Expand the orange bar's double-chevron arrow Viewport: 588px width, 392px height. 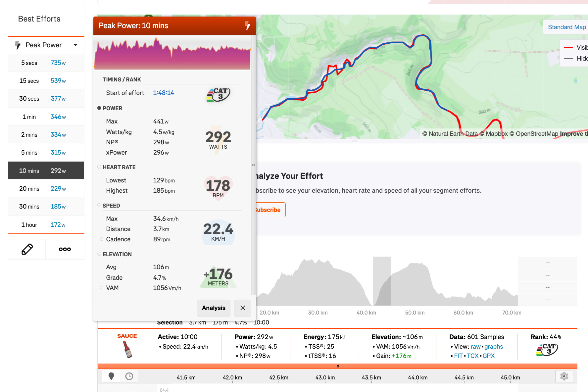pos(338,366)
